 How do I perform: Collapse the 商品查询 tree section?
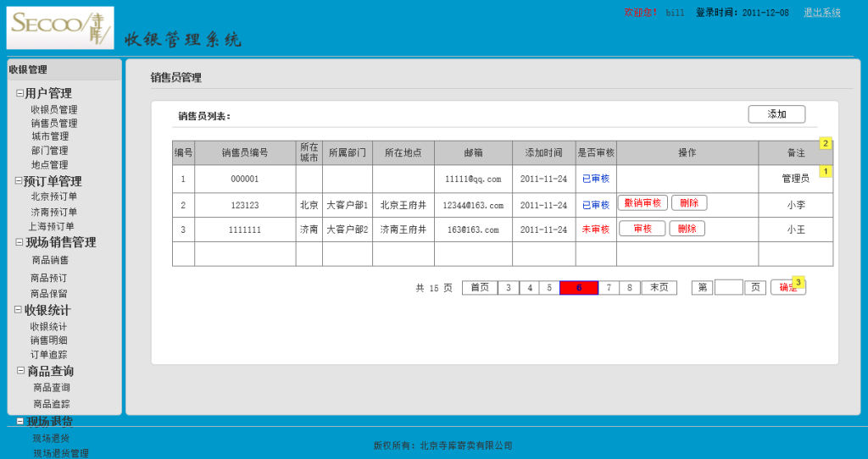tap(20, 371)
